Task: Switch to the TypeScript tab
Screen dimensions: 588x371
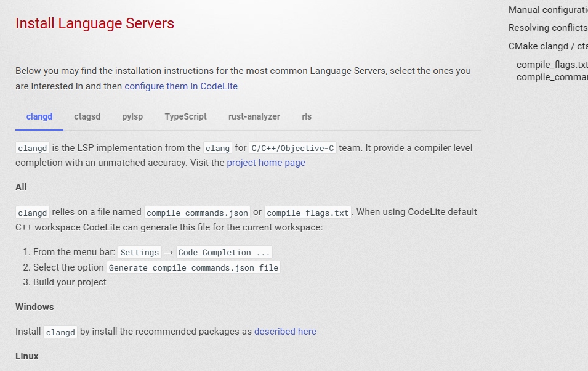Action: 185,116
